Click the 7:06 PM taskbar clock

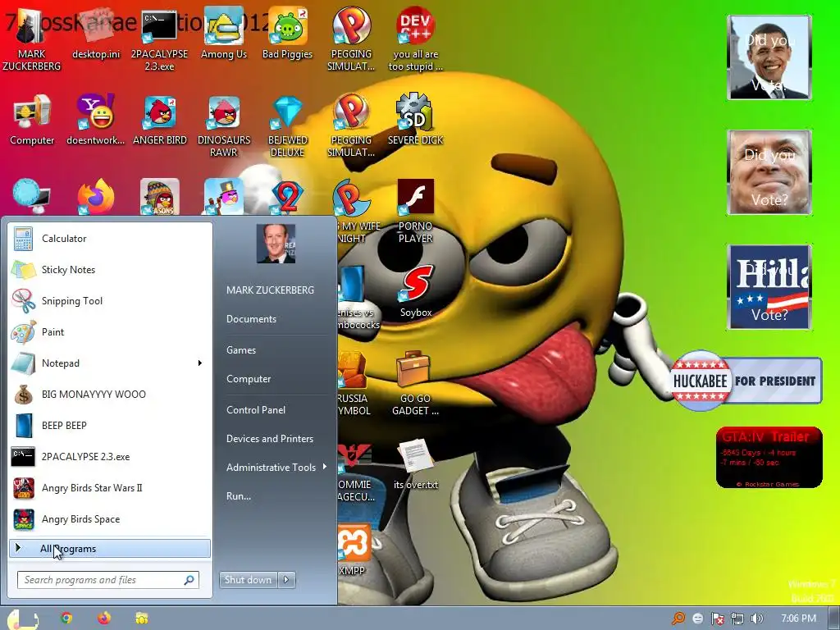(798, 619)
